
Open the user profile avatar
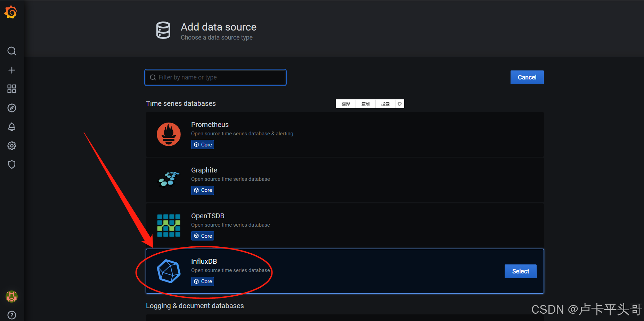12,296
